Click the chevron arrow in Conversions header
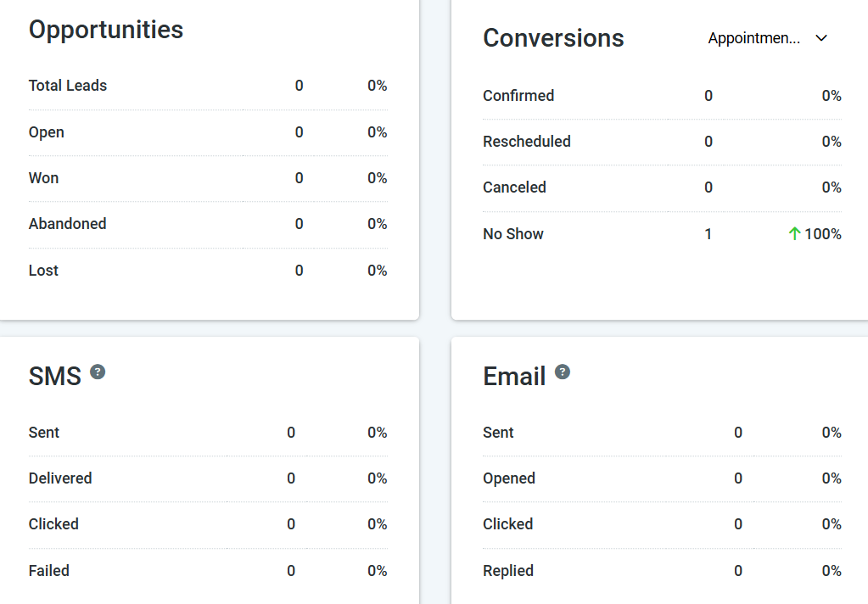Screen dimensions: 868x604 click(820, 38)
